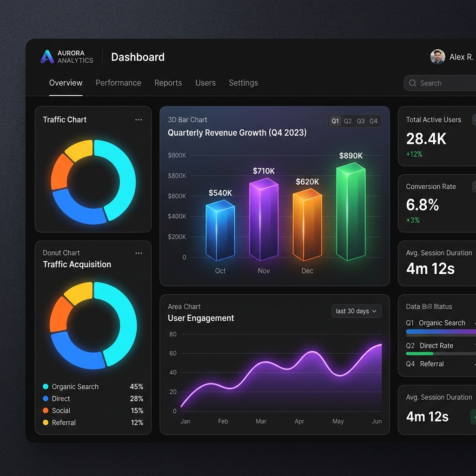
Task: Click Alex R. user name
Action: click(x=462, y=57)
